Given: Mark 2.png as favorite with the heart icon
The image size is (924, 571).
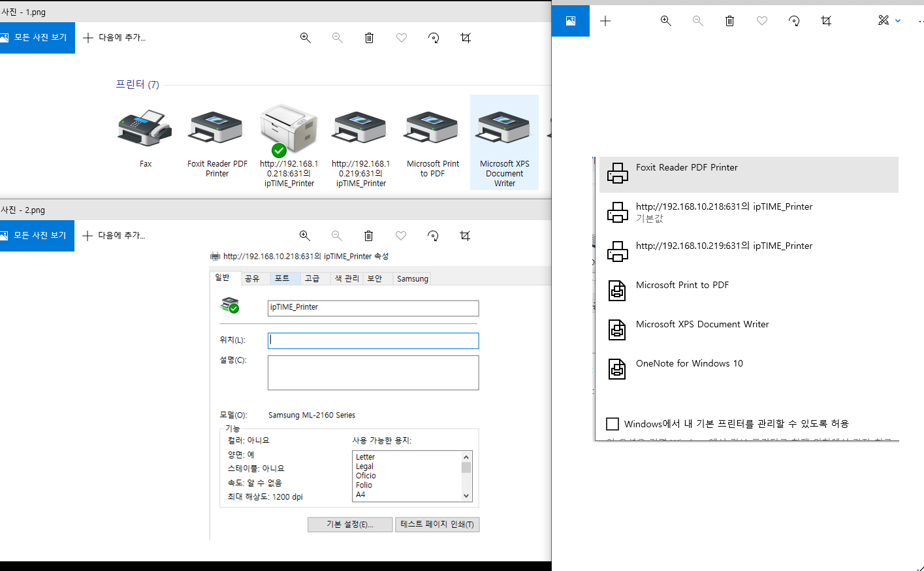Looking at the screenshot, I should [x=401, y=236].
